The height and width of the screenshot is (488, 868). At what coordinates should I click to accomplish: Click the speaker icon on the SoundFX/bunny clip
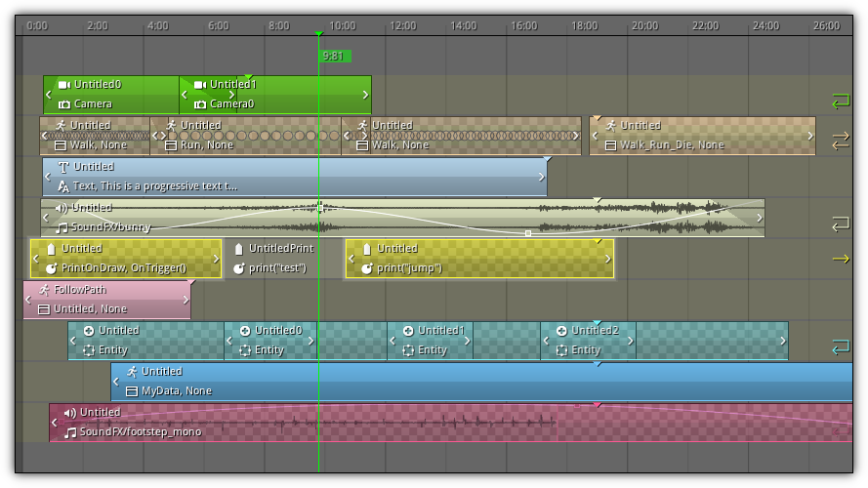[x=62, y=208]
